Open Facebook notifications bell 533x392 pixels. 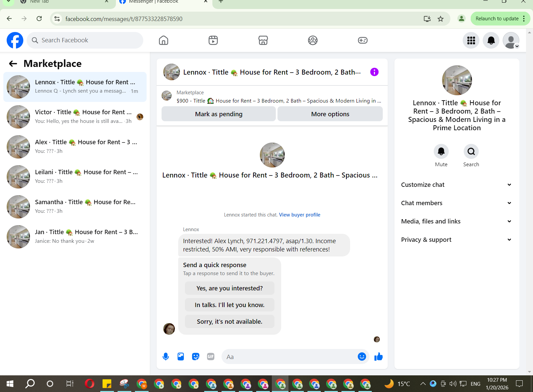(x=491, y=40)
